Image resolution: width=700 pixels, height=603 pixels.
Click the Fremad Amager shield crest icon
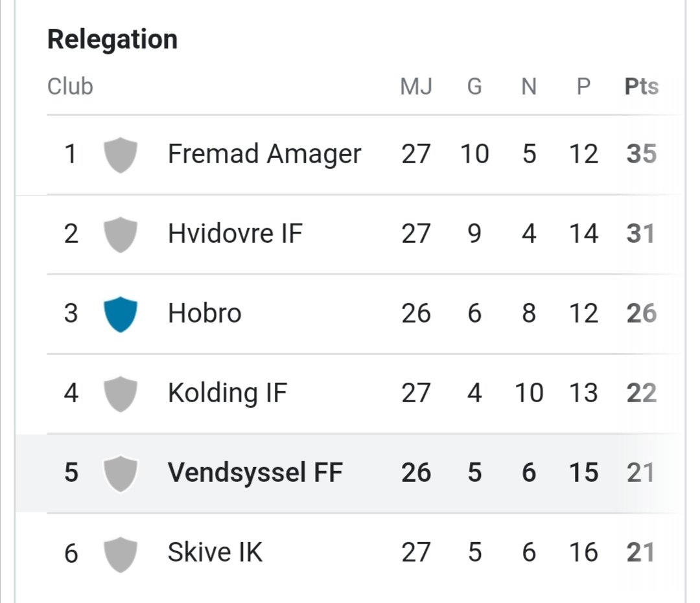click(120, 155)
